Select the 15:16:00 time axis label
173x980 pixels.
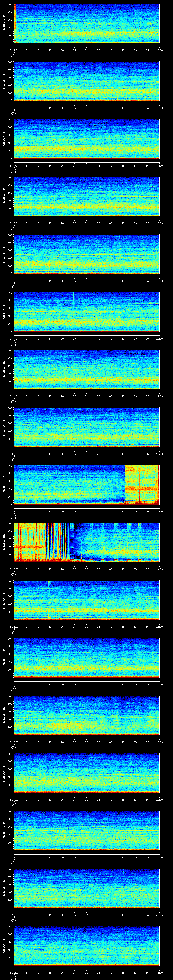click(13, 166)
